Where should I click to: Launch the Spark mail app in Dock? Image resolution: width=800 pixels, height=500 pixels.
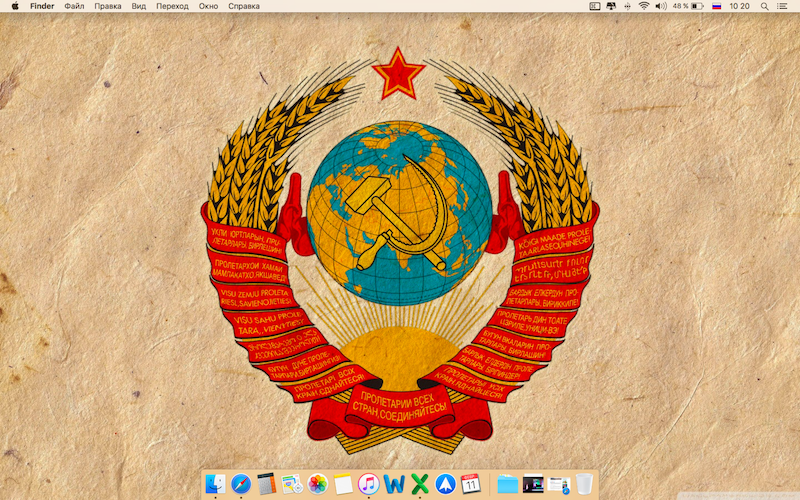tap(445, 483)
